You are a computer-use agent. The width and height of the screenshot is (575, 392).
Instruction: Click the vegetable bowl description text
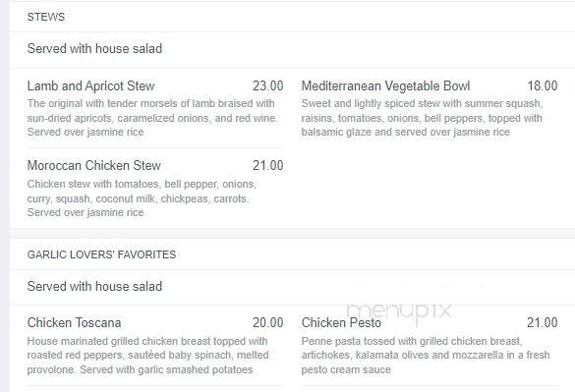pyautogui.click(x=422, y=118)
